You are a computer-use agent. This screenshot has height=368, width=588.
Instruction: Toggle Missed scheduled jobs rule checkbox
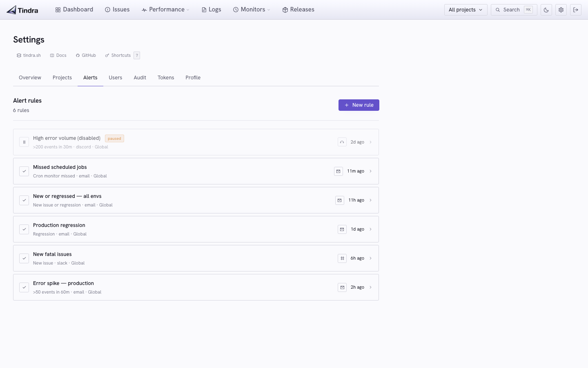(x=24, y=171)
